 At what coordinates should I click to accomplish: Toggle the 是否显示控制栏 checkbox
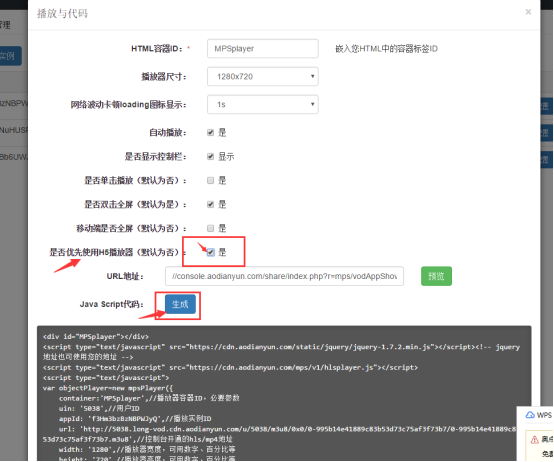[211, 156]
